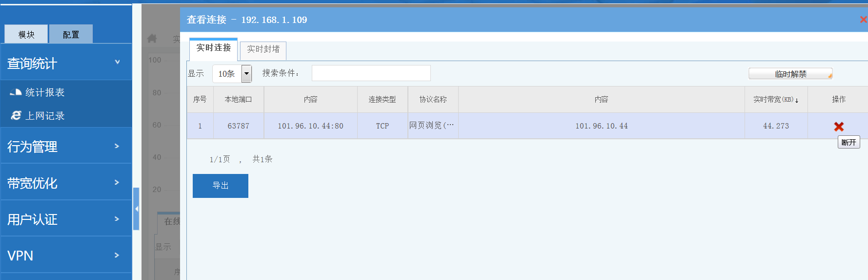The width and height of the screenshot is (868, 280).
Task: Focus the 搜索条件 search input field
Action: pyautogui.click(x=371, y=73)
